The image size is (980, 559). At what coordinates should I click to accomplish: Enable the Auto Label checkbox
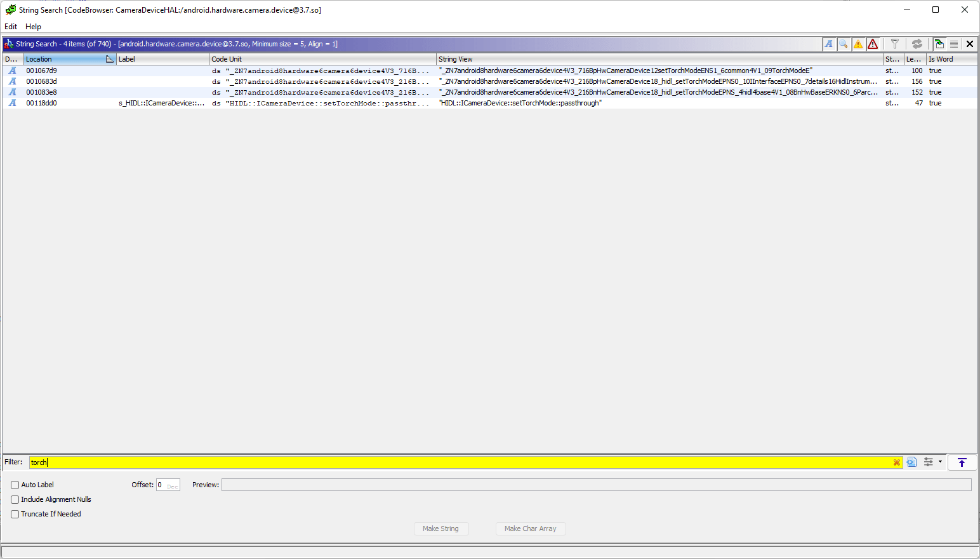point(15,485)
